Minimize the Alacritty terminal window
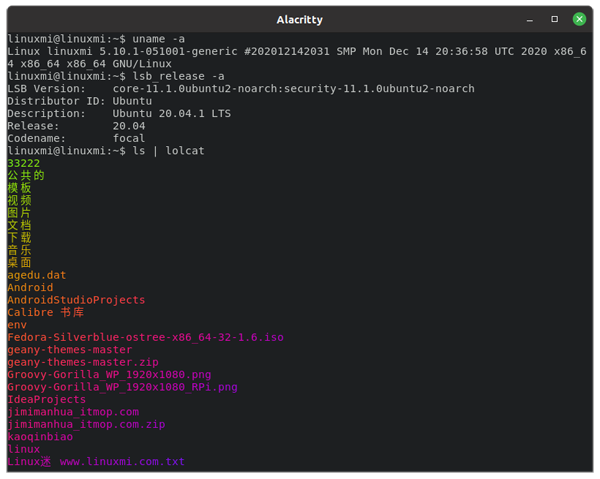 [x=531, y=19]
